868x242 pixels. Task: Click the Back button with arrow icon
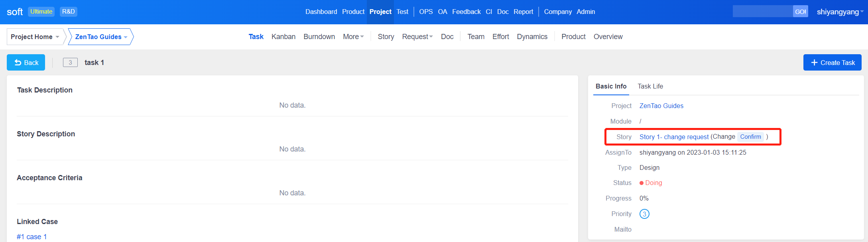[x=26, y=63]
